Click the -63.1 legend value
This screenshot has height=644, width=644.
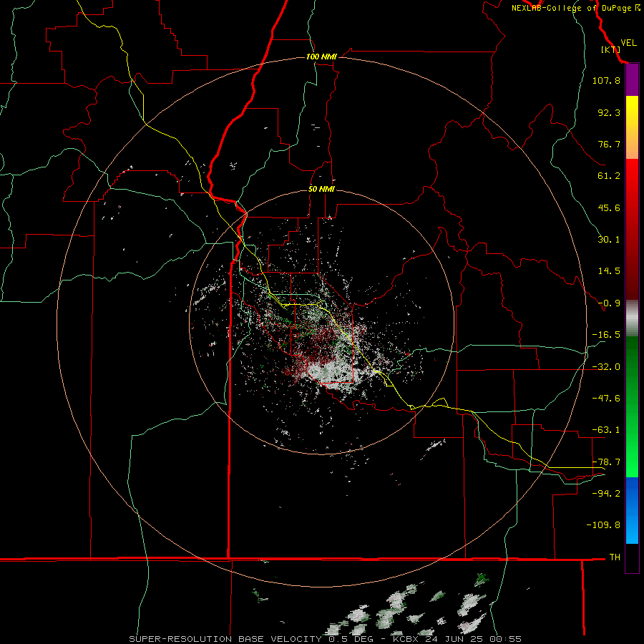(606, 430)
